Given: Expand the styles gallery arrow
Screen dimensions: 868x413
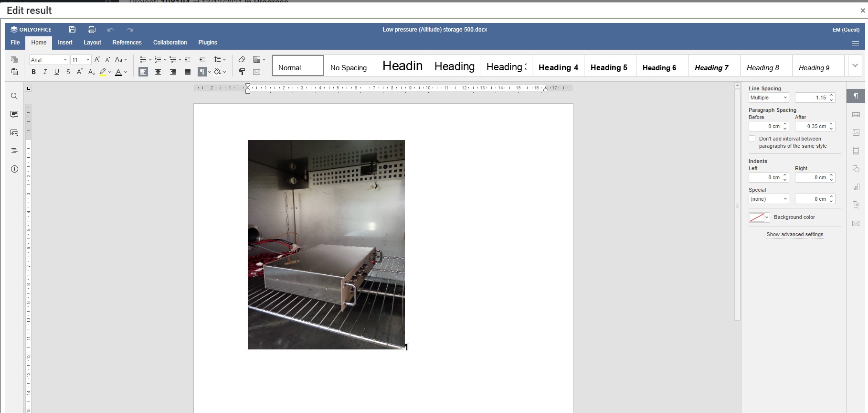Looking at the screenshot, I should click(x=855, y=65).
